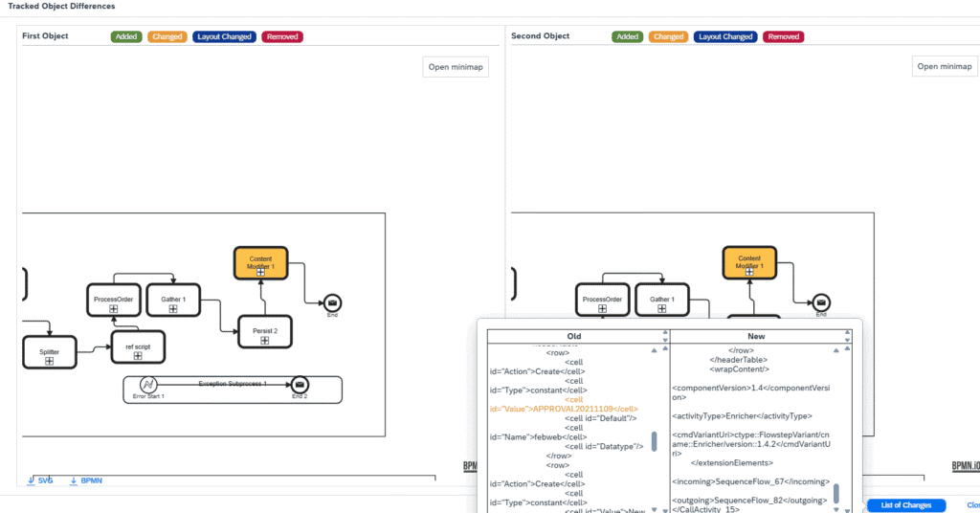Click SequenceFlow_67 incoming line in New column
This screenshot has height=513, width=980.
pos(751,481)
